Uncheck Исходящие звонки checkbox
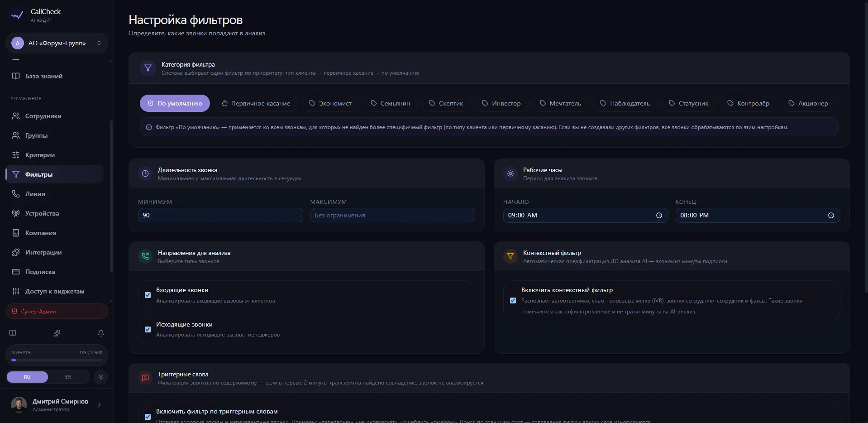The width and height of the screenshot is (868, 423). (x=148, y=330)
